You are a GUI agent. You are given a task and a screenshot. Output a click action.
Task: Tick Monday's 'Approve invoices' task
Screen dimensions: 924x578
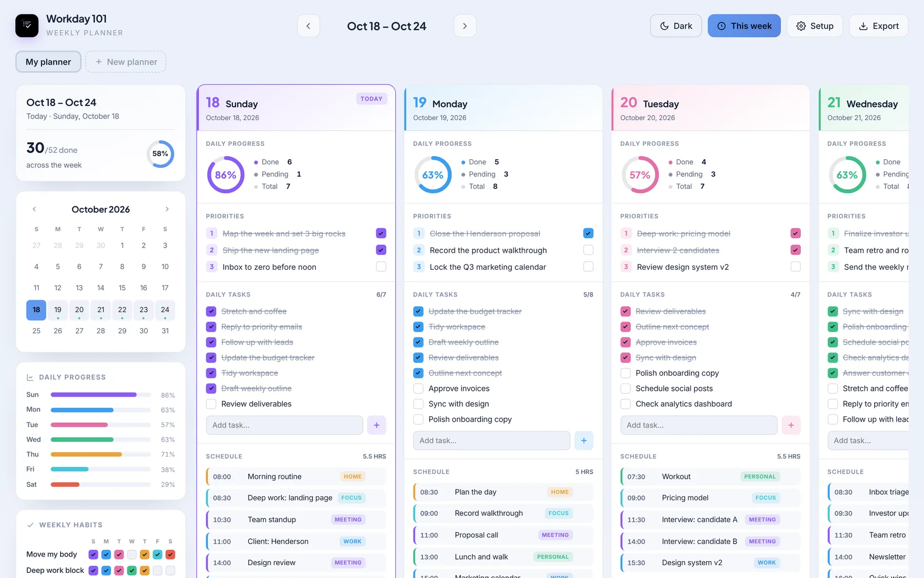418,388
